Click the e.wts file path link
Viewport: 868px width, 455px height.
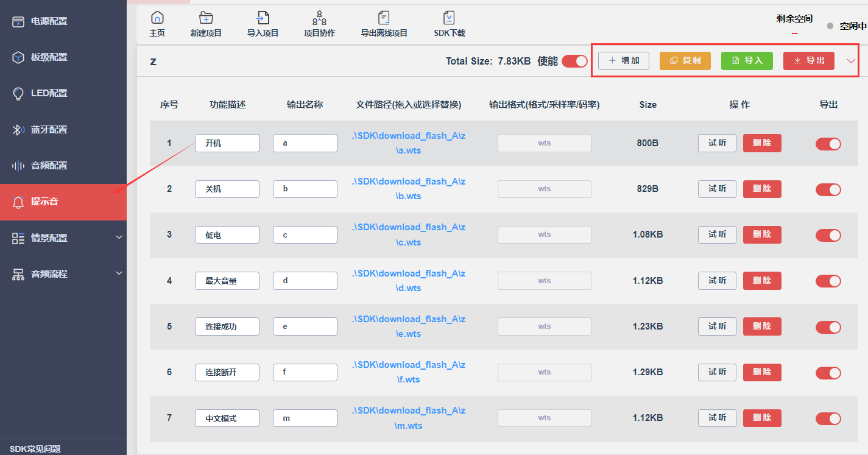click(x=408, y=326)
